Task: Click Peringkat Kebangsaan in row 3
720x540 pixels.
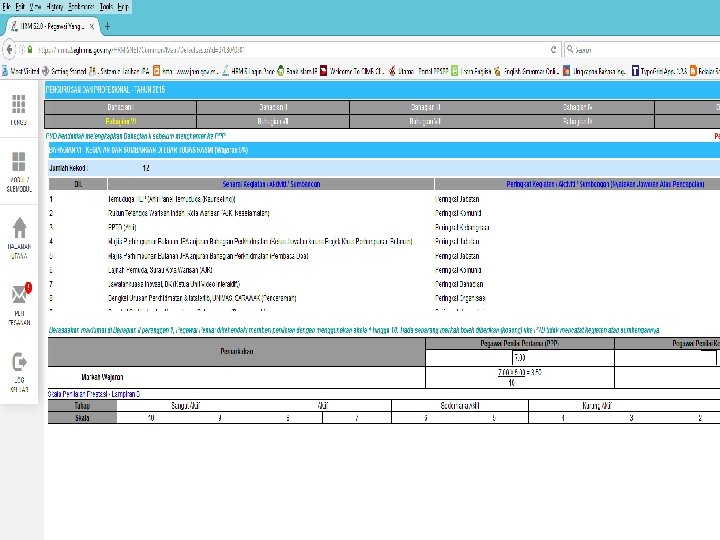Action: point(462,227)
